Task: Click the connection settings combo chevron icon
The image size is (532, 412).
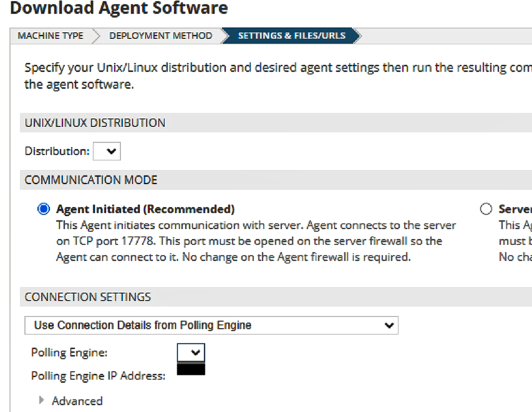Action: (388, 325)
